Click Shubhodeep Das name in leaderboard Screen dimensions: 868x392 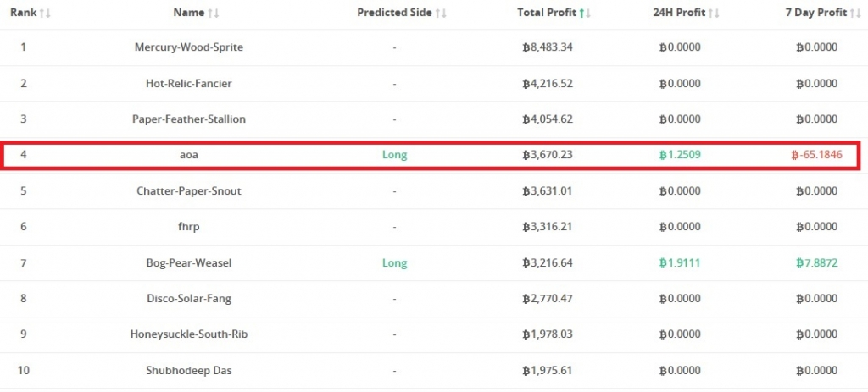point(188,371)
